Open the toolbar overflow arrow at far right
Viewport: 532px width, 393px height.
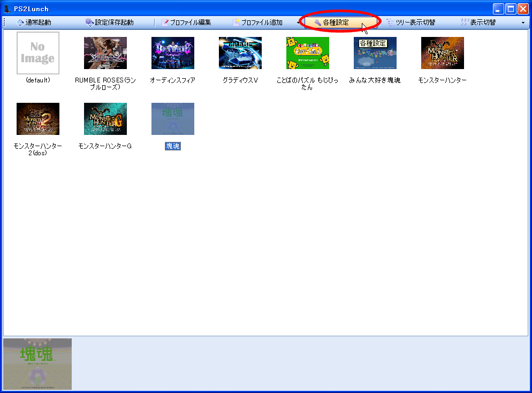click(x=523, y=22)
